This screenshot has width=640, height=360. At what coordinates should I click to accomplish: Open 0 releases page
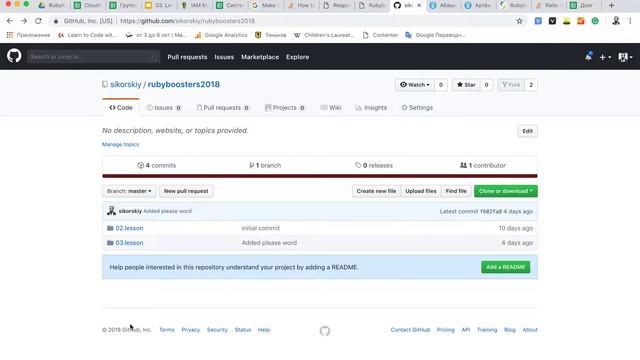374,165
